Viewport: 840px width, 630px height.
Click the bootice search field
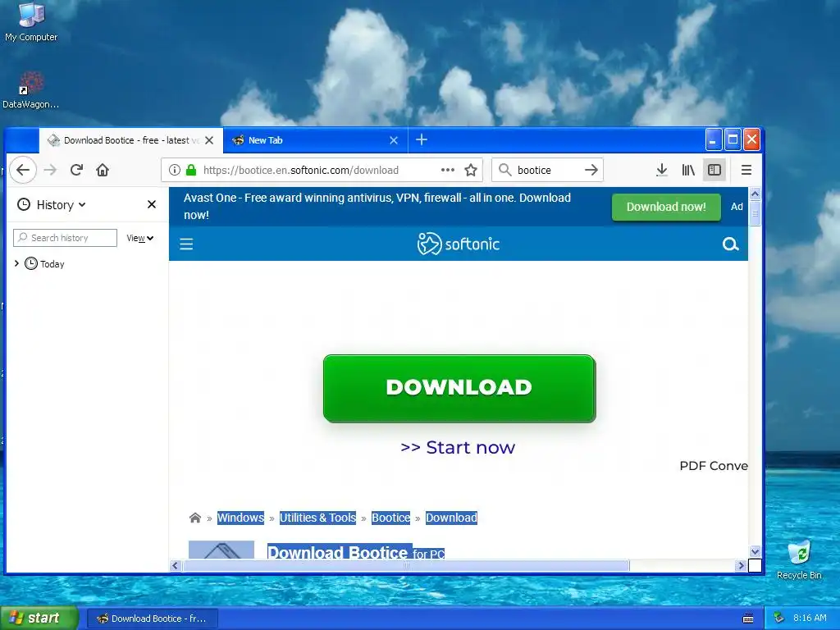point(546,171)
